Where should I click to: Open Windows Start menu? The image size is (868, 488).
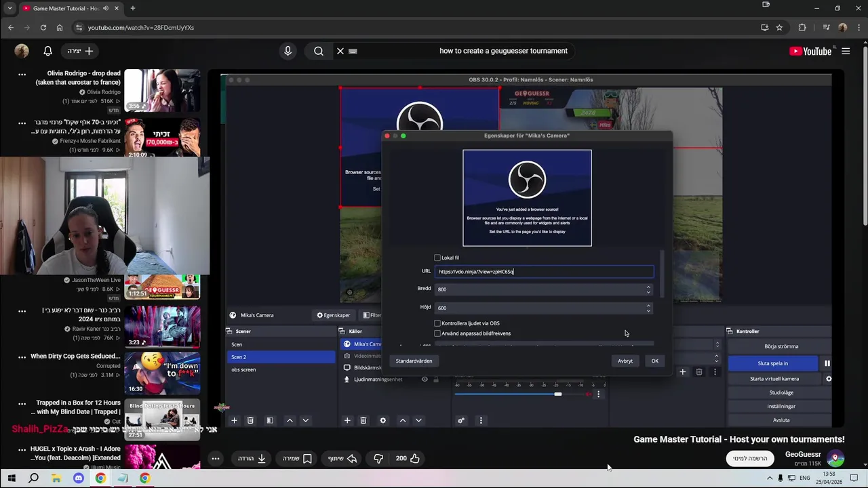11,478
